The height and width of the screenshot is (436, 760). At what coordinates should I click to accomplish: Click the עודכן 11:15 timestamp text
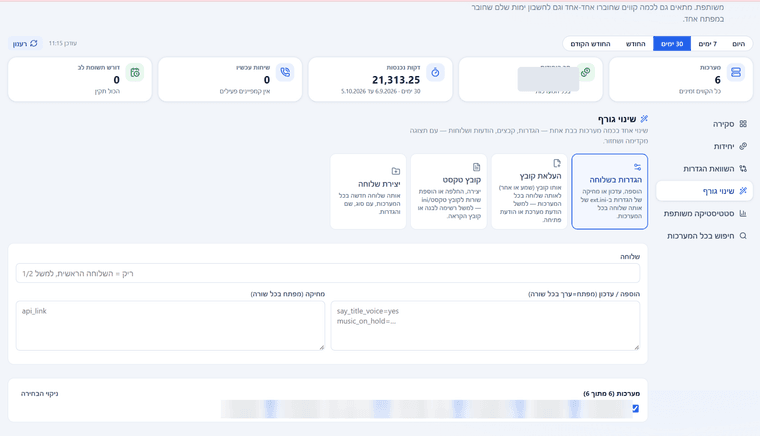point(63,44)
